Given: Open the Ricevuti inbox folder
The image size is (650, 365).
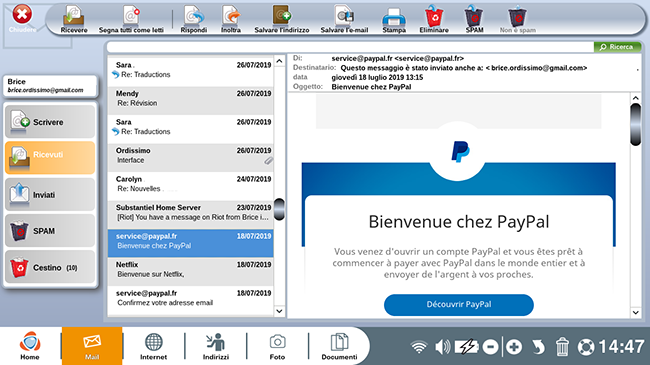Looking at the screenshot, I should pyautogui.click(x=50, y=158).
